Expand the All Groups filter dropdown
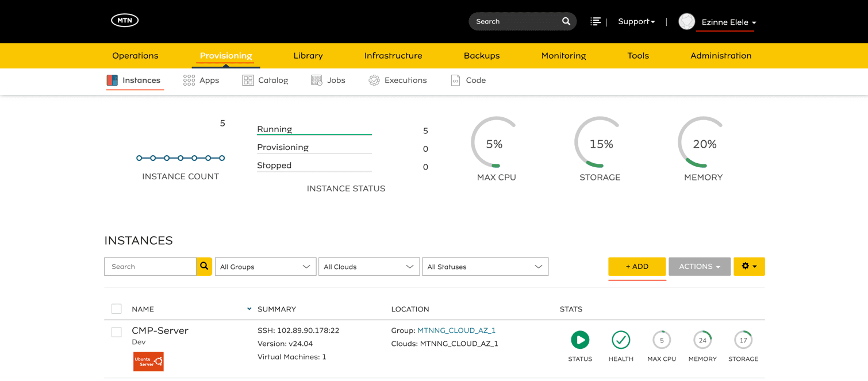 (266, 267)
